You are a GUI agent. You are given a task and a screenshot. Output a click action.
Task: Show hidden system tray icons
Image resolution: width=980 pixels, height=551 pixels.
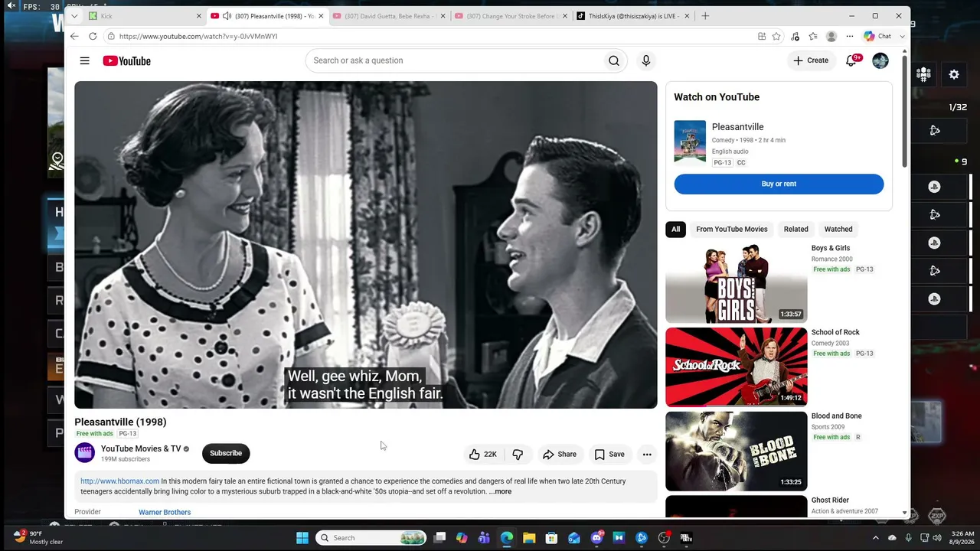click(x=876, y=538)
